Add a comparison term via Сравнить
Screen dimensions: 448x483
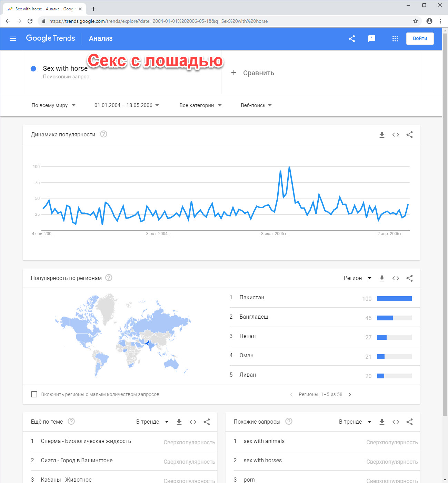click(x=253, y=73)
